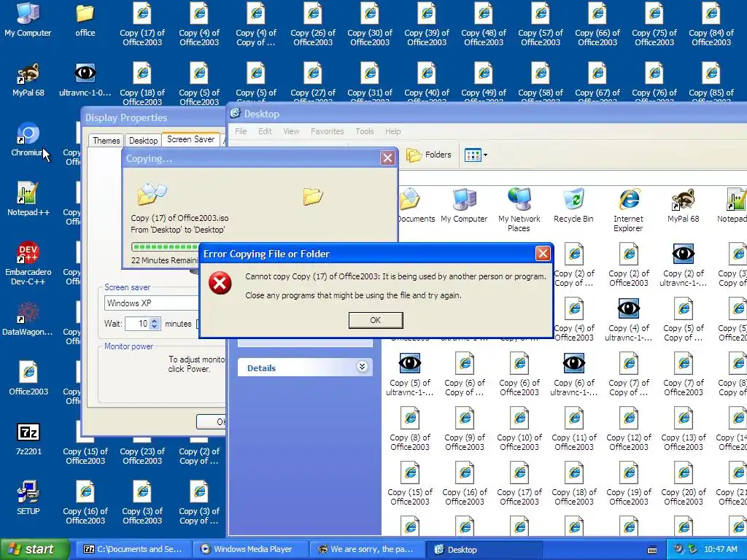
Task: Select the Office2003 file on desktop
Action: 28,379
